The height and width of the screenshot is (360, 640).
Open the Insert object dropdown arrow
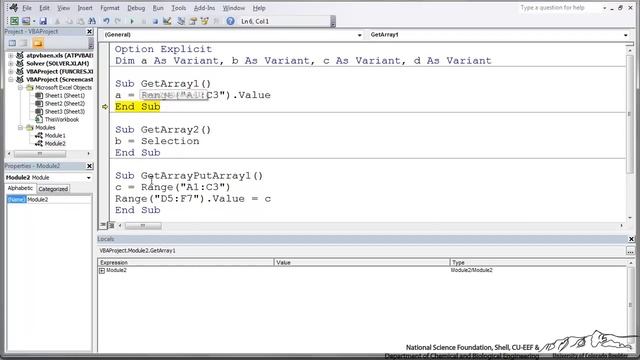click(34, 21)
